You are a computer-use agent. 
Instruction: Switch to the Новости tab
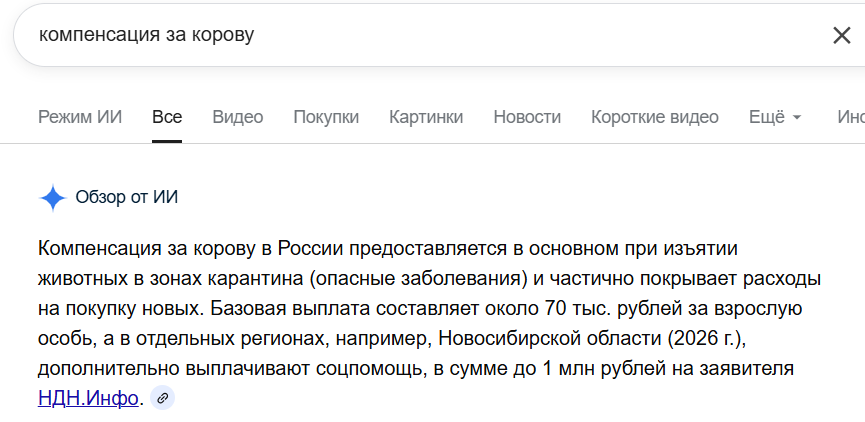point(527,117)
